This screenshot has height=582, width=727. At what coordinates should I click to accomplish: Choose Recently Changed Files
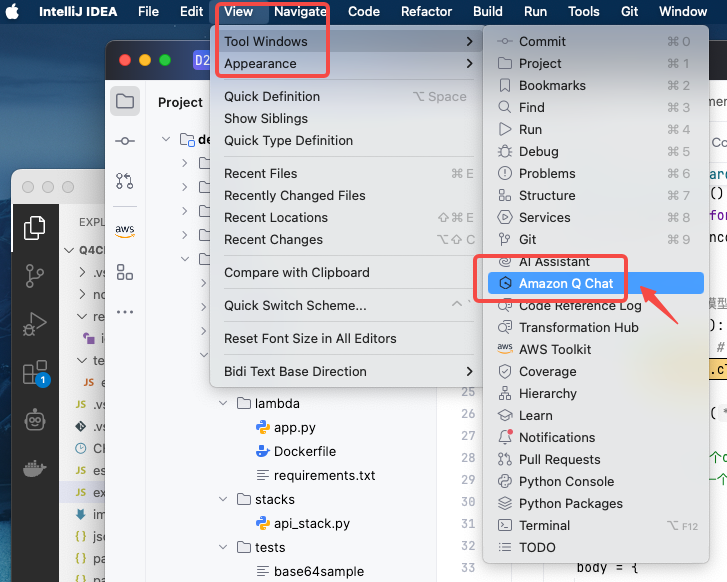[x=348, y=196]
